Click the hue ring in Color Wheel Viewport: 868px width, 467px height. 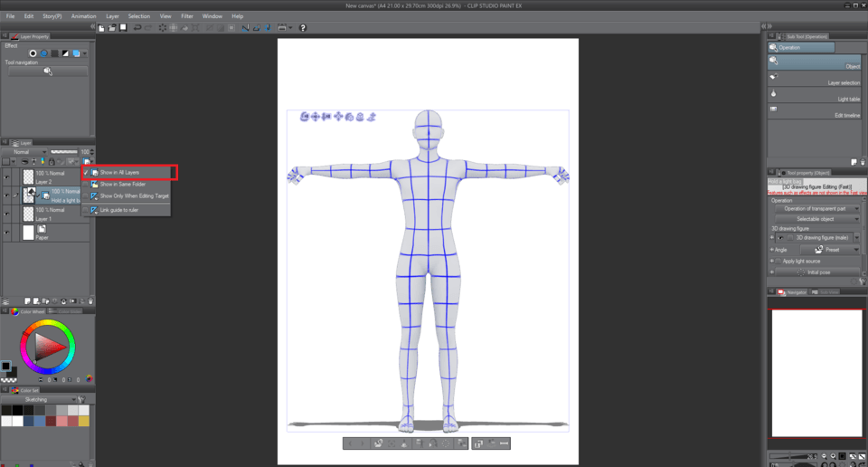(48, 322)
